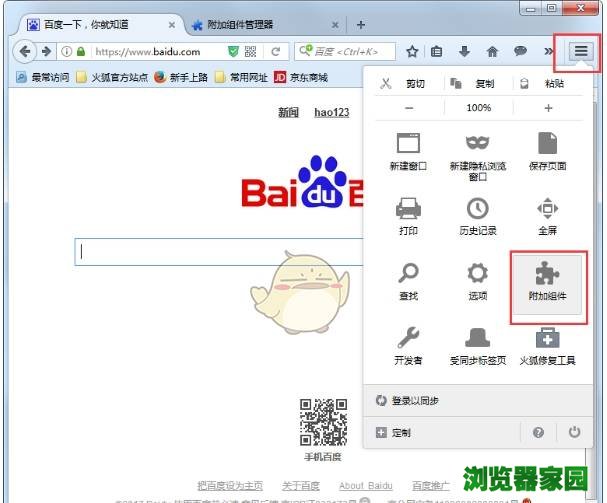The height and width of the screenshot is (503, 607).
Task: Open New Private Window mask icon
Action: pos(478,147)
